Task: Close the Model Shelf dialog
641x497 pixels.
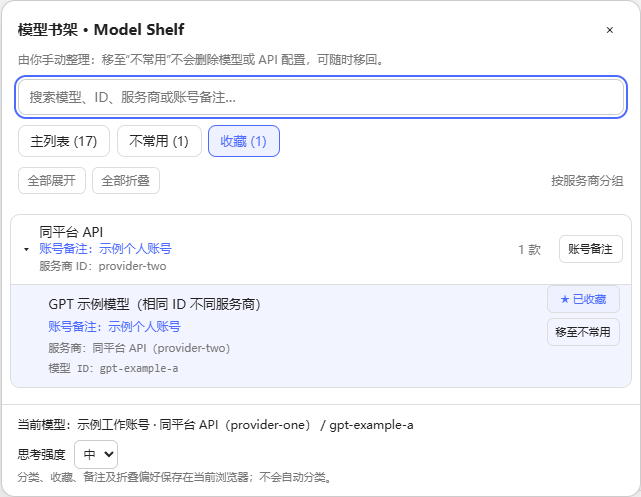Action: [610, 30]
